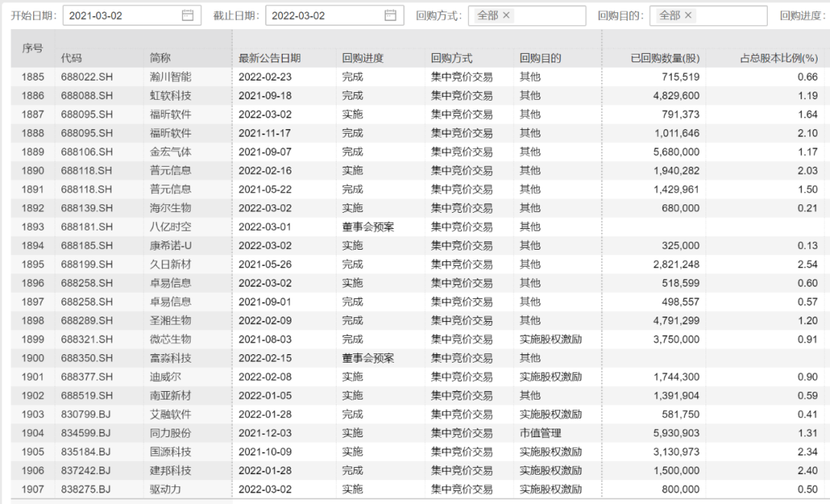Select stock name 微芯生物
830x504 pixels.
click(171, 340)
